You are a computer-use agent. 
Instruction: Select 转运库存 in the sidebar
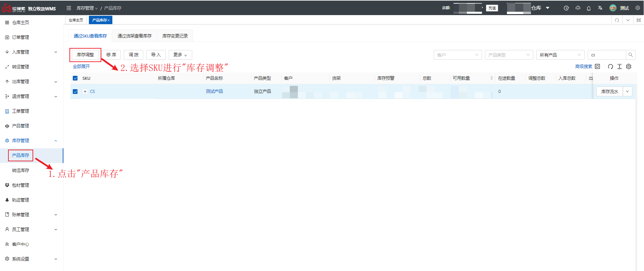(x=20, y=170)
